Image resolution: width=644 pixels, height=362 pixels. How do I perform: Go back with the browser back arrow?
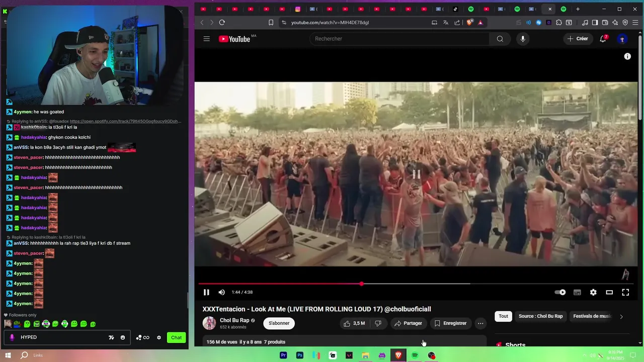point(202,23)
